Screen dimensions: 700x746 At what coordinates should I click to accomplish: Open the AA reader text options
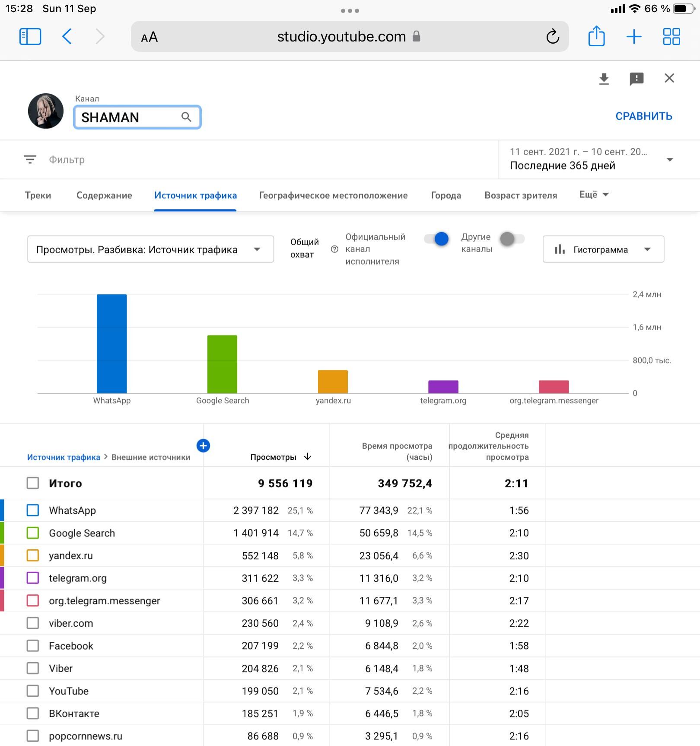150,37
